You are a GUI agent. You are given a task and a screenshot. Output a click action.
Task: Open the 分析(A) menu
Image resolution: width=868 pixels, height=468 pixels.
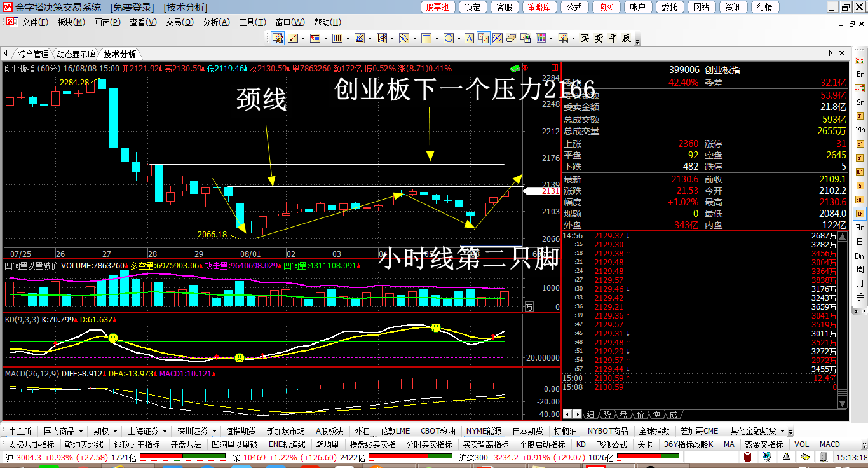click(216, 22)
